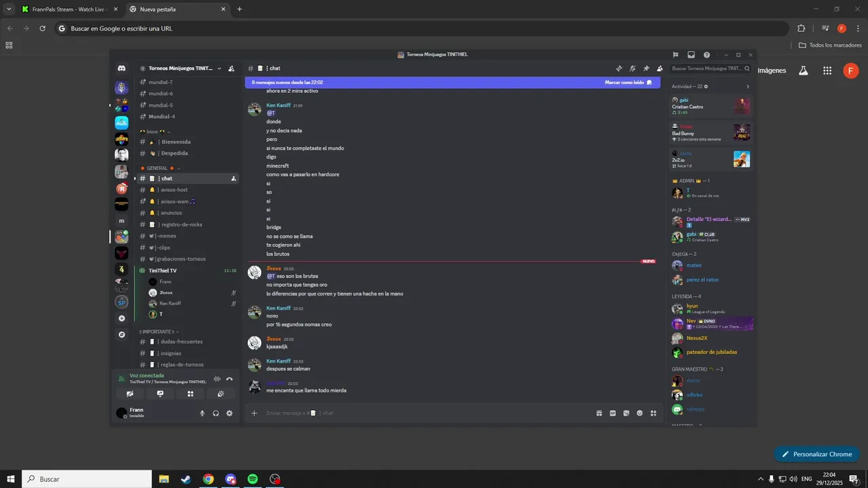Image resolution: width=868 pixels, height=488 pixels.
Task: Click Chrome address bar
Action: point(420,28)
